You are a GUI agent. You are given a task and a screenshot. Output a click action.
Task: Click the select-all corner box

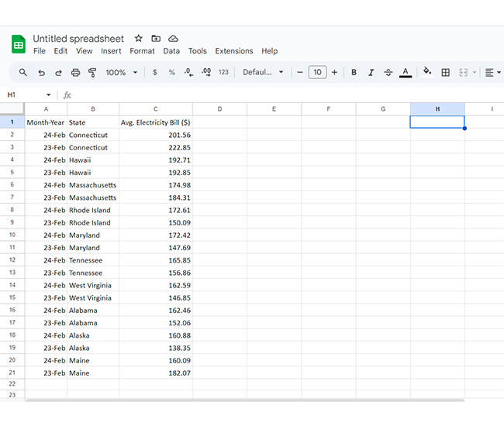pos(12,109)
